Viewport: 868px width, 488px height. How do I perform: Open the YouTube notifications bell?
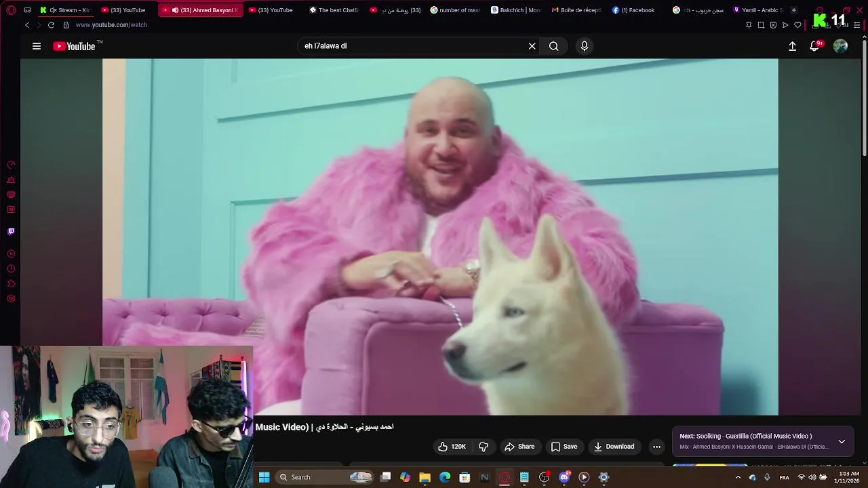pos(814,46)
